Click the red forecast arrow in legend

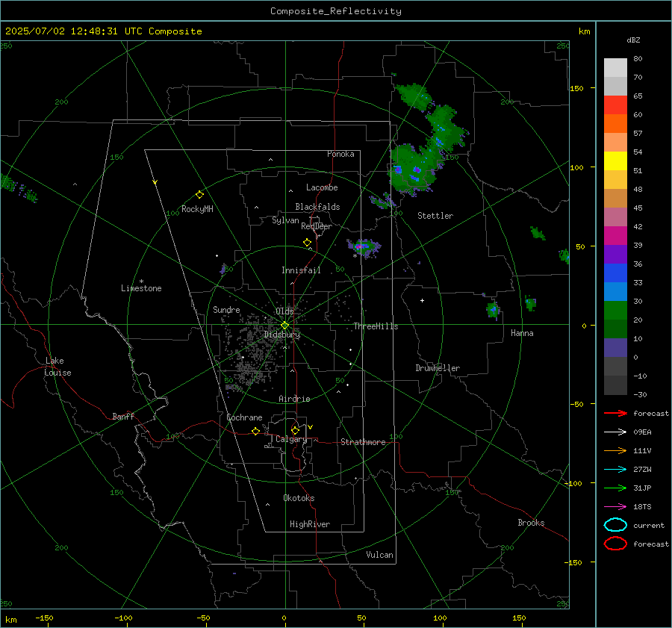(615, 413)
